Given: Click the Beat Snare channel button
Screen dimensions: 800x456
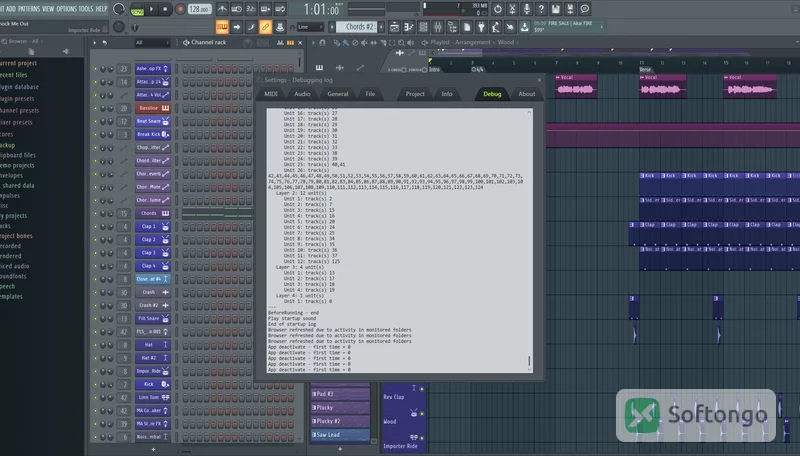Looking at the screenshot, I should coord(153,121).
